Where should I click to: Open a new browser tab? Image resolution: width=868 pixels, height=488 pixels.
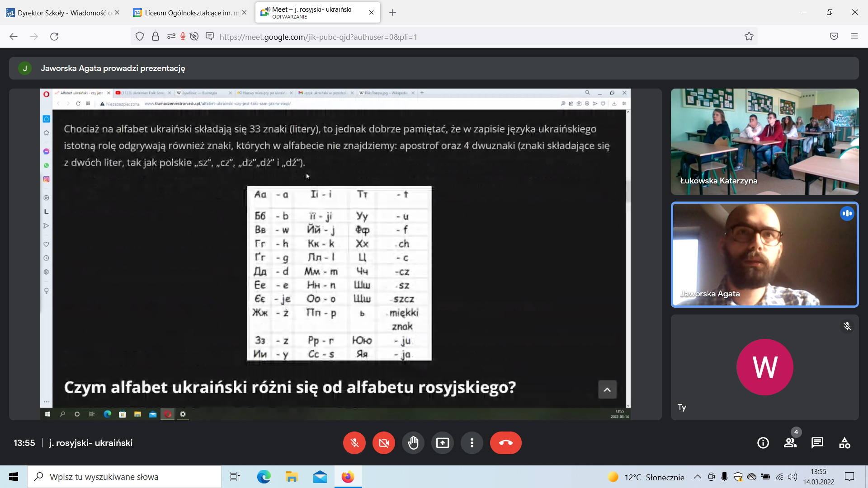392,13
